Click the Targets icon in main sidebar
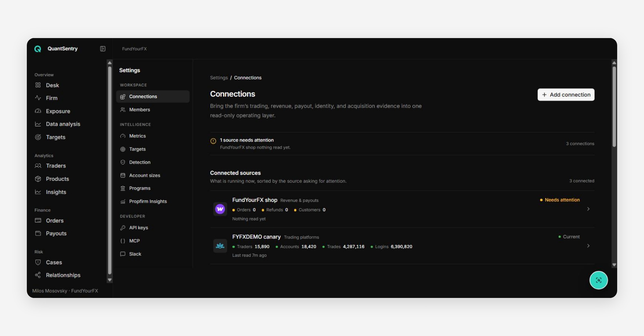Image resolution: width=644 pixels, height=336 pixels. [x=38, y=137]
